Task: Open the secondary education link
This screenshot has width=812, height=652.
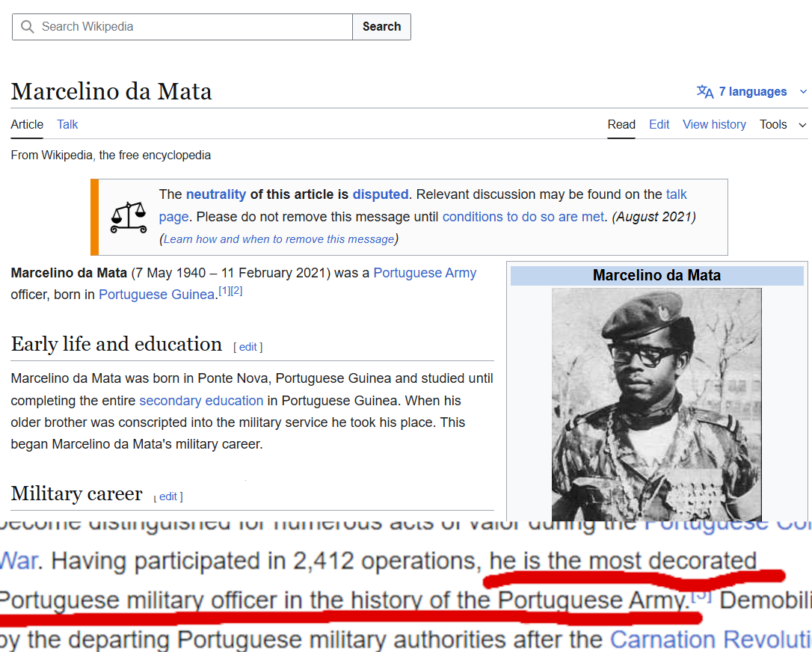Action: [x=201, y=401]
